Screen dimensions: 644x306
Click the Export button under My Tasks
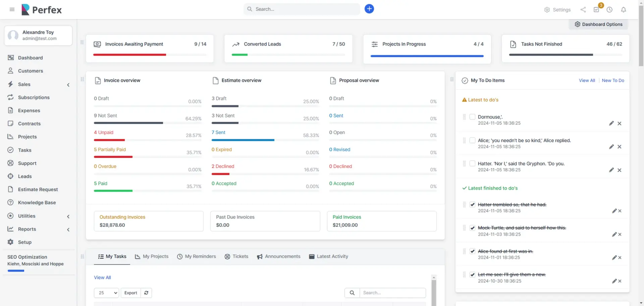point(130,293)
